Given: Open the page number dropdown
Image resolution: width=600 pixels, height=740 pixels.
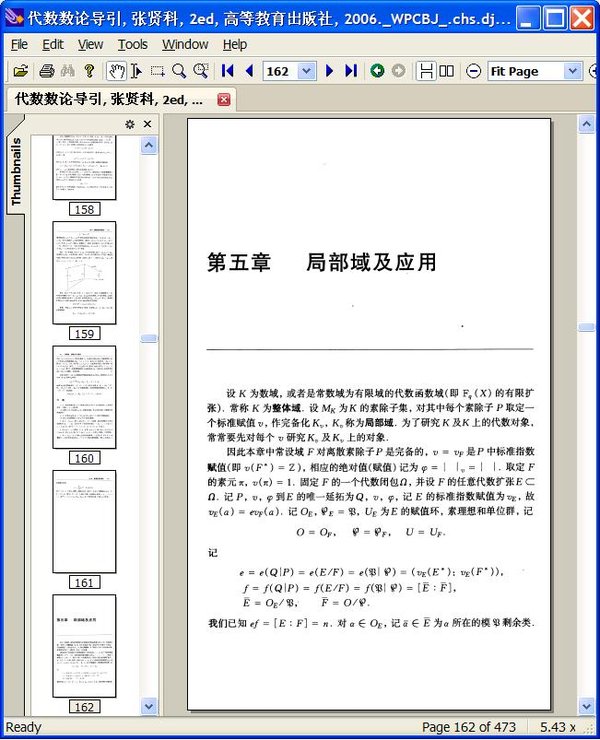Looking at the screenshot, I should pyautogui.click(x=307, y=71).
